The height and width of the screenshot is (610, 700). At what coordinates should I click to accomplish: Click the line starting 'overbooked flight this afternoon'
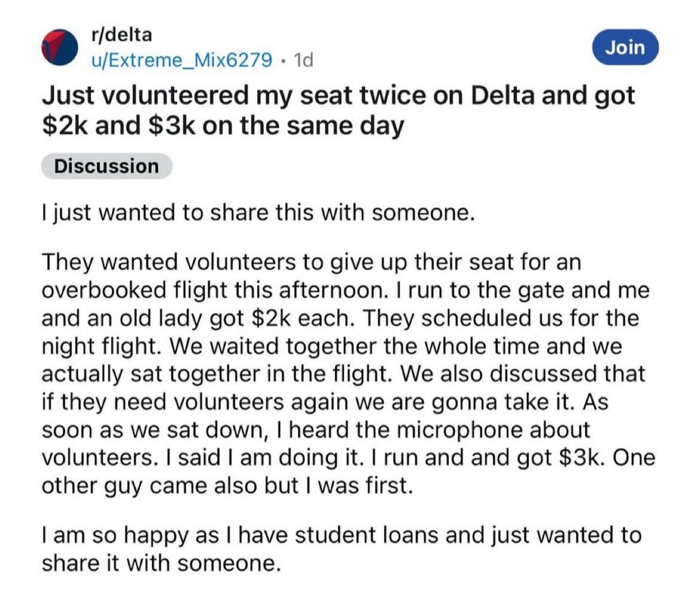click(346, 290)
